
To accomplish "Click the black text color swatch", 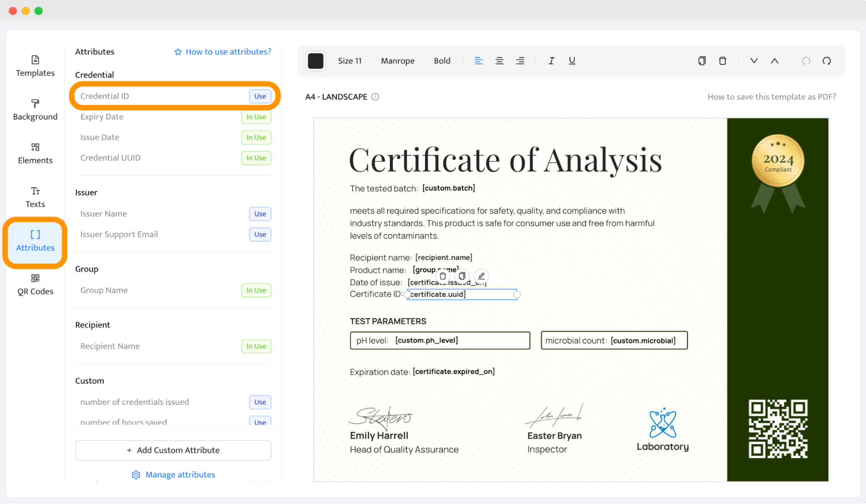I will pyautogui.click(x=315, y=61).
